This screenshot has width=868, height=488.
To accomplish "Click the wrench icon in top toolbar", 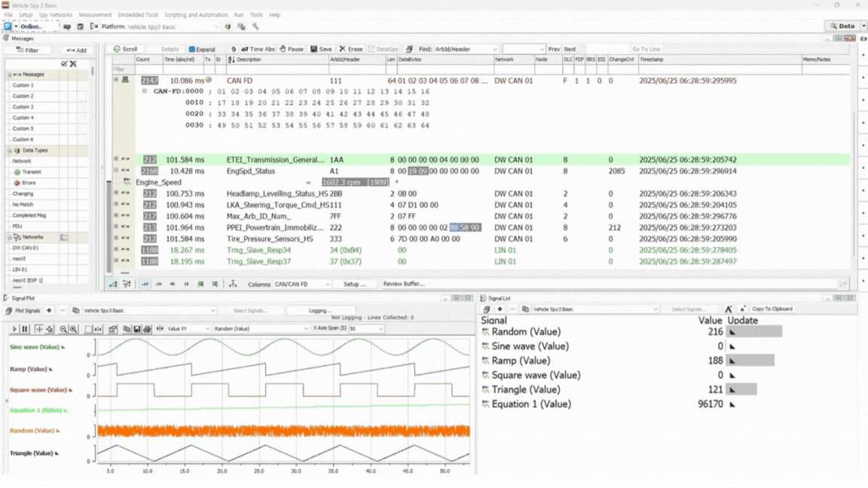I will coord(255,26).
